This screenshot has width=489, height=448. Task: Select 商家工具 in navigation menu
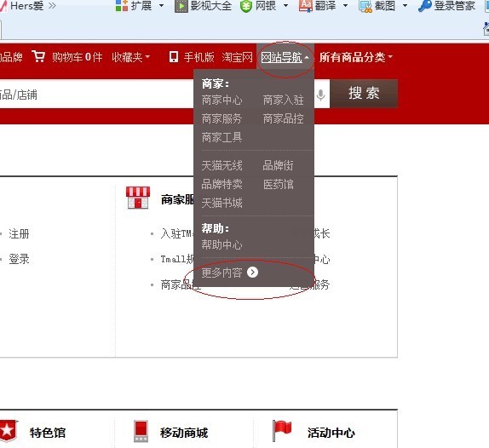pyautogui.click(x=221, y=137)
